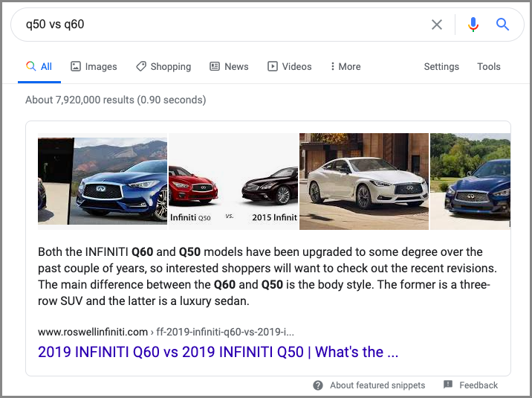Click snippet text starting 'Both the INFINITI'
The height and width of the screenshot is (398, 532).
(267, 276)
